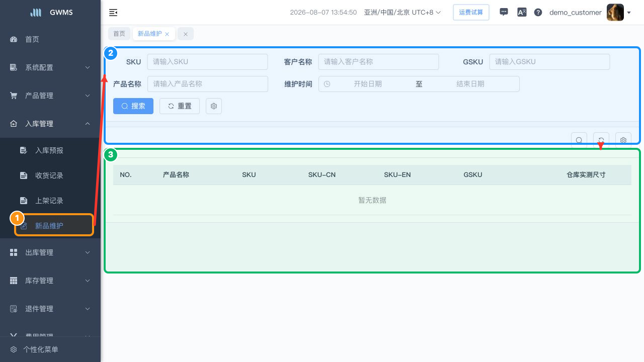Click the SKU-EN column header
The height and width of the screenshot is (362, 644).
397,175
